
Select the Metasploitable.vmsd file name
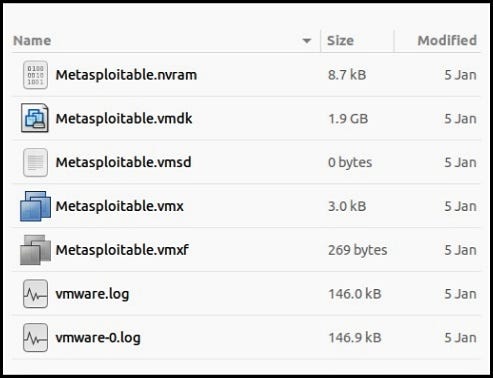(123, 163)
